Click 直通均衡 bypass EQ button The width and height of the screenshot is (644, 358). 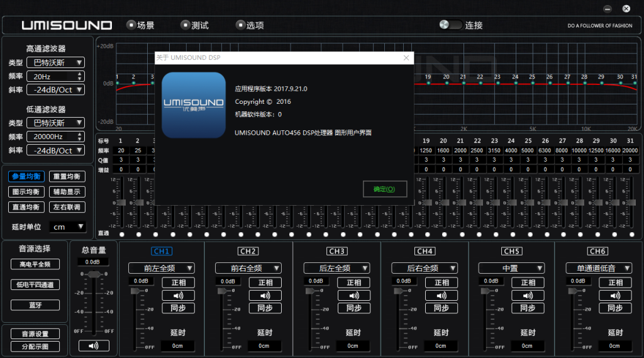(x=26, y=207)
